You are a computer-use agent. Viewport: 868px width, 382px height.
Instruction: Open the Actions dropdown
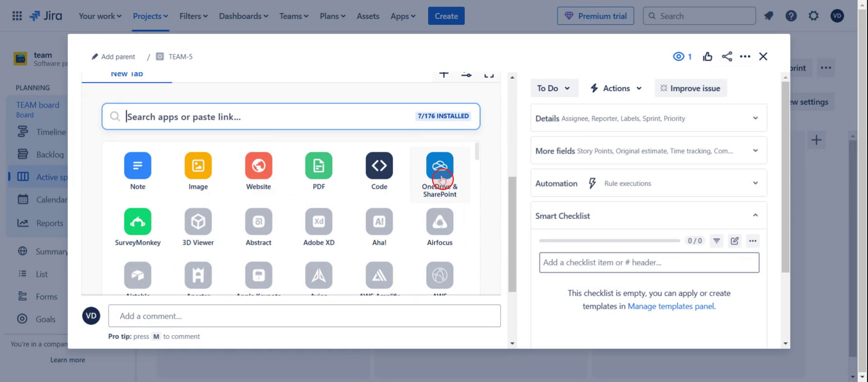[x=616, y=88]
